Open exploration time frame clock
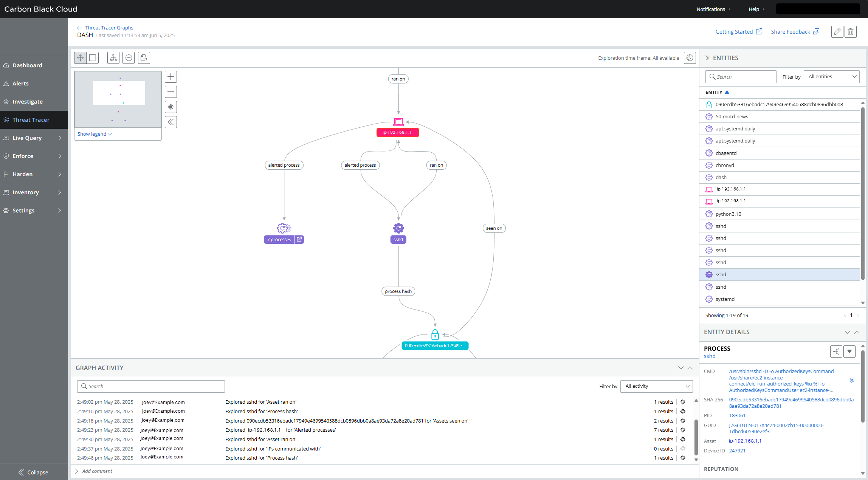This screenshot has height=480, width=868. point(690,58)
